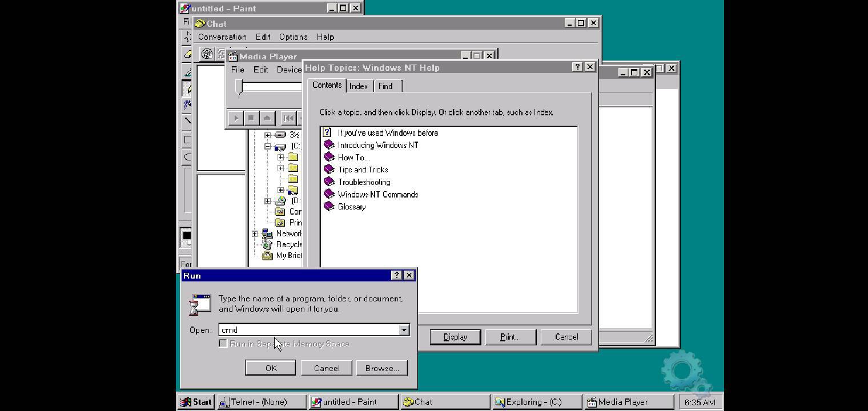Screen dimensions: 868x411
Task: Click Browse... in the Run dialog
Action: coord(382,368)
